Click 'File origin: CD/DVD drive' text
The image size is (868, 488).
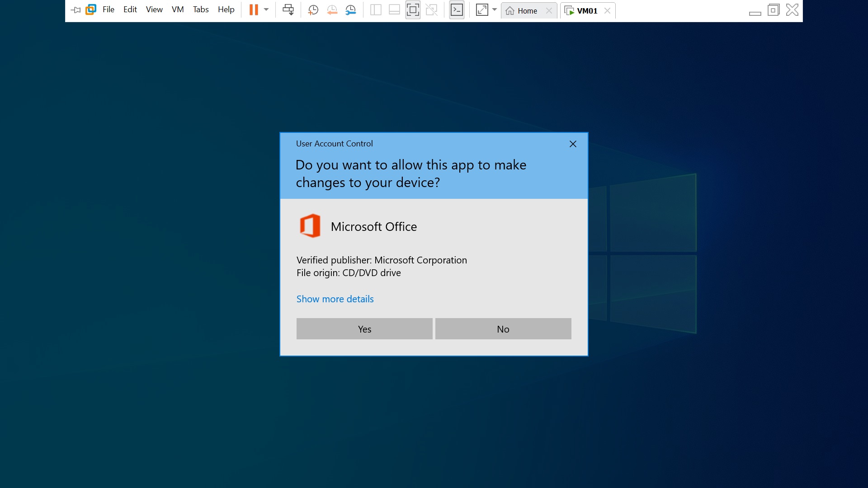pyautogui.click(x=349, y=273)
